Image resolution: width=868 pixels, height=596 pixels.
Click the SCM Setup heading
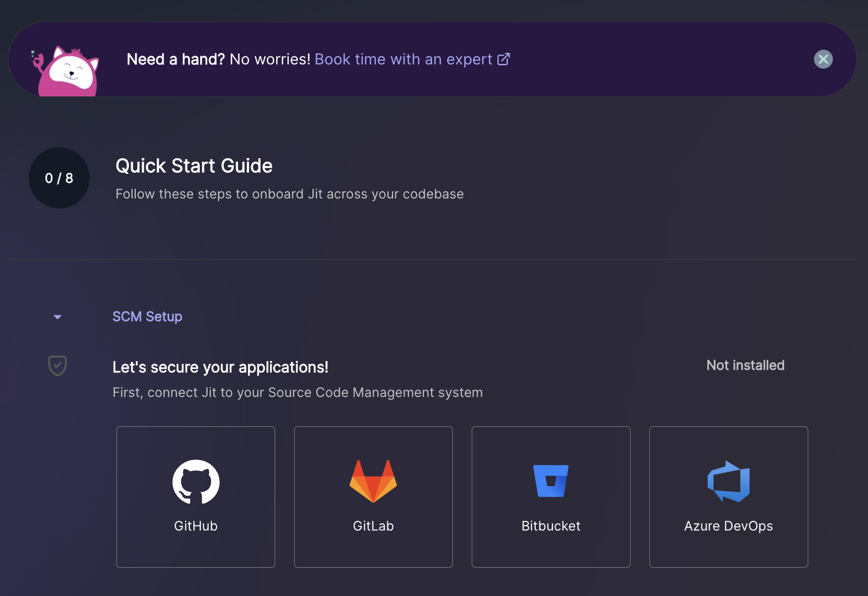[x=147, y=316]
